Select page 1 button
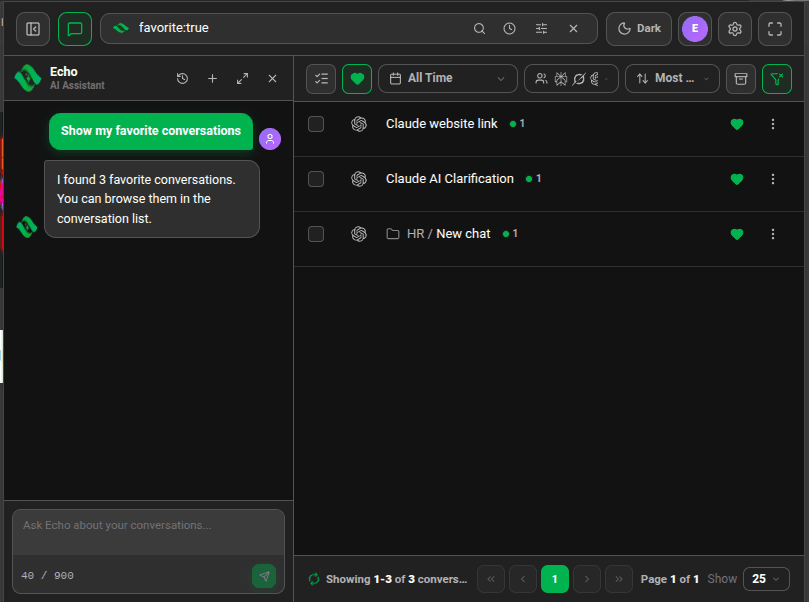This screenshot has width=809, height=602. (x=555, y=579)
